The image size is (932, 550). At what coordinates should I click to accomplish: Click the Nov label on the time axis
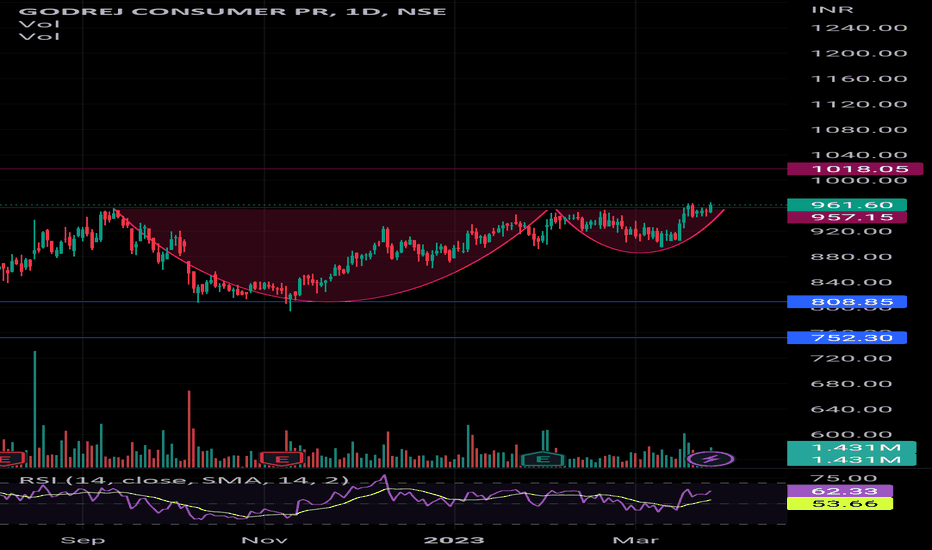click(265, 540)
